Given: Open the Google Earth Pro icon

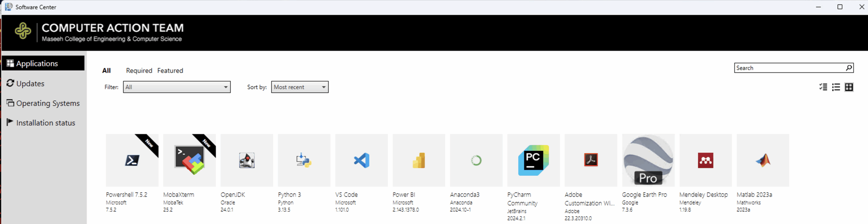Looking at the screenshot, I should pyautogui.click(x=648, y=160).
